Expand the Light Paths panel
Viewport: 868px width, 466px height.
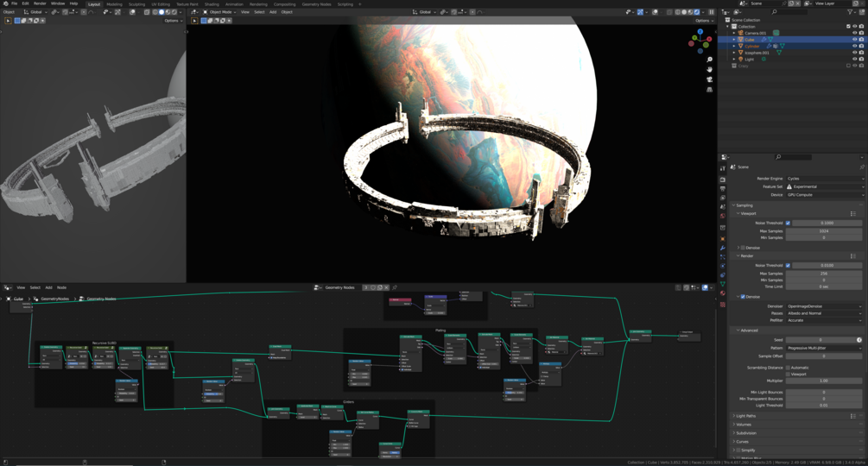click(x=745, y=416)
